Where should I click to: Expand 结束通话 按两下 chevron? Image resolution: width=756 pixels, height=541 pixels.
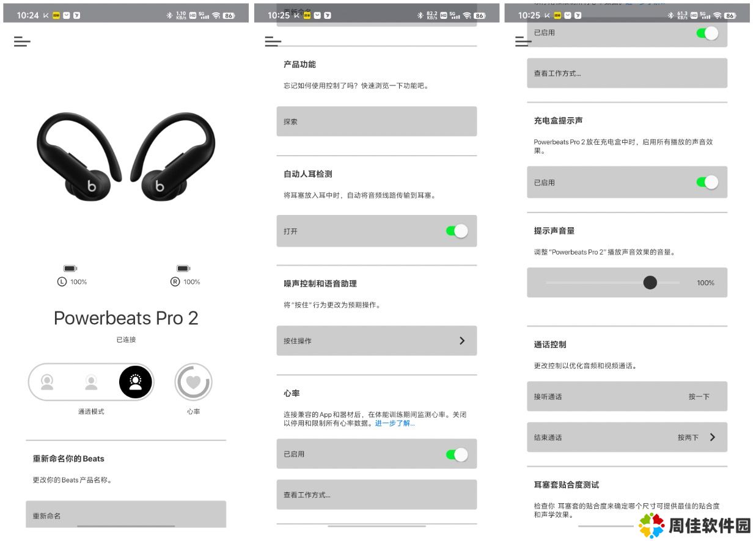713,437
